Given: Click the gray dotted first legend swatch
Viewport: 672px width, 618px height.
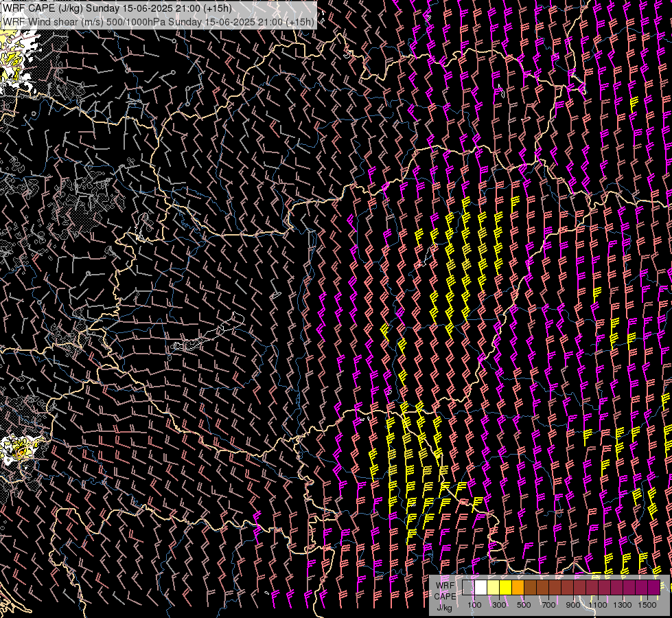Looking at the screenshot, I should pyautogui.click(x=468, y=588).
